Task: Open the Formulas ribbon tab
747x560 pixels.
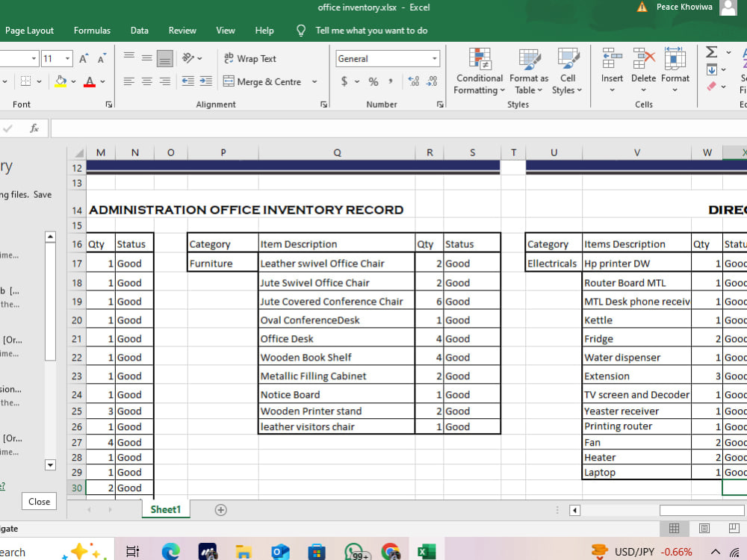Action: pyautogui.click(x=92, y=31)
